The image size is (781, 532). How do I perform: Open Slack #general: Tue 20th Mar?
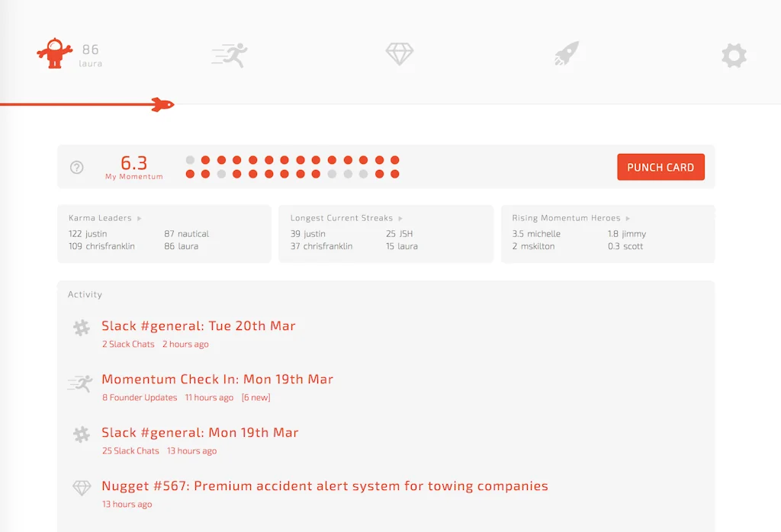point(198,326)
